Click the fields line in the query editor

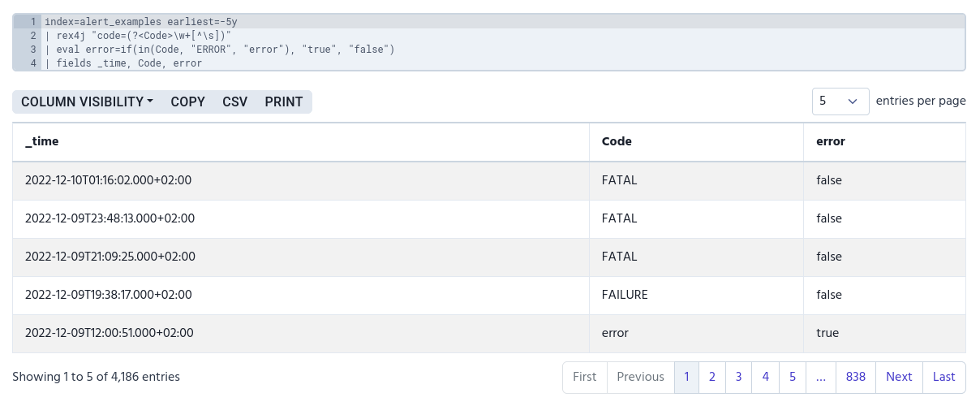(x=503, y=63)
